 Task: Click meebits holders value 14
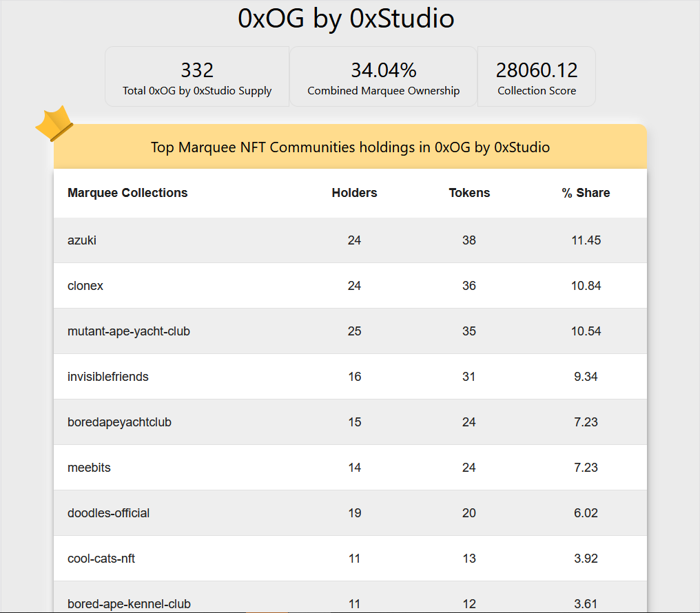(x=354, y=468)
